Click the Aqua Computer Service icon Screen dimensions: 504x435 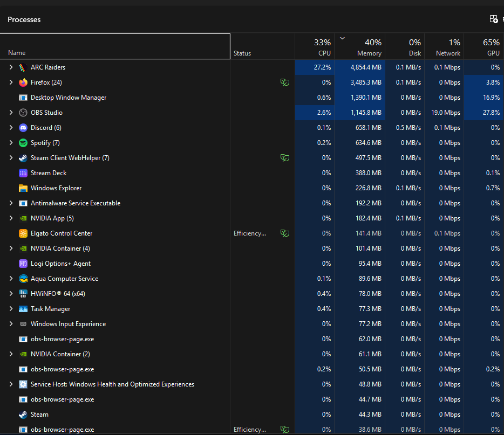[23, 279]
